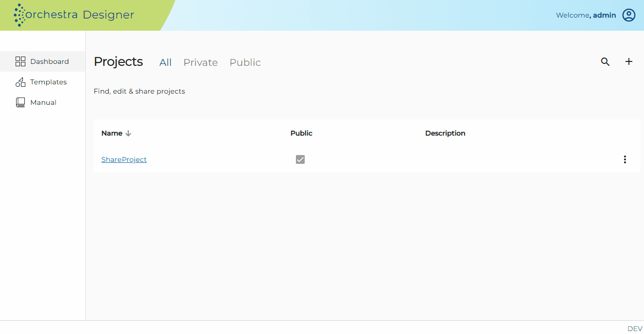Open ShareProject row three-dot options menu
This screenshot has width=644, height=334.
624,159
